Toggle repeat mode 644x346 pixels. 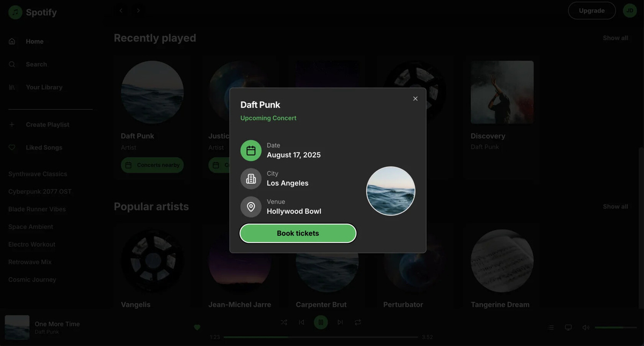pyautogui.click(x=357, y=322)
